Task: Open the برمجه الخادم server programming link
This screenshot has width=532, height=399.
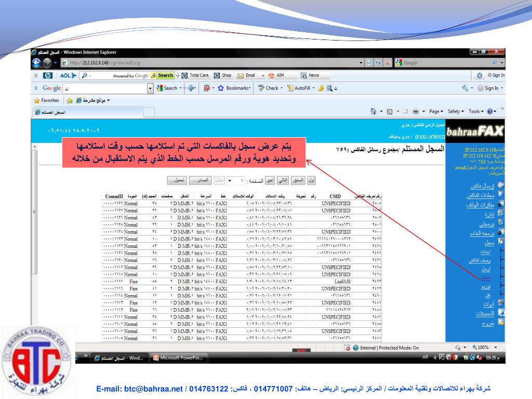Action: click(x=482, y=233)
